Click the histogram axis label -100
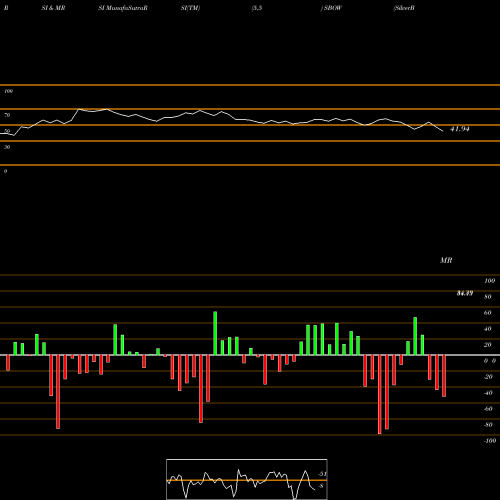This screenshot has height=500, width=500. (x=489, y=441)
